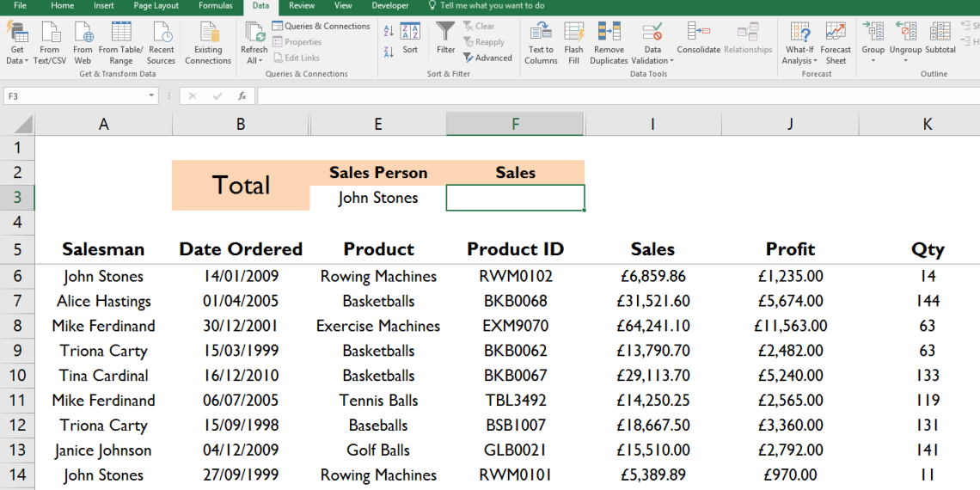Screen dimensions: 980x490
Task: Select the column E header
Action: [x=378, y=125]
